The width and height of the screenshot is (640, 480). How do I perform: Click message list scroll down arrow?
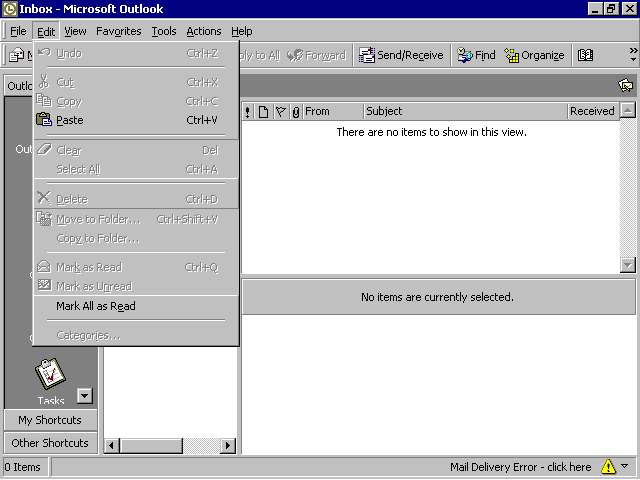click(628, 265)
